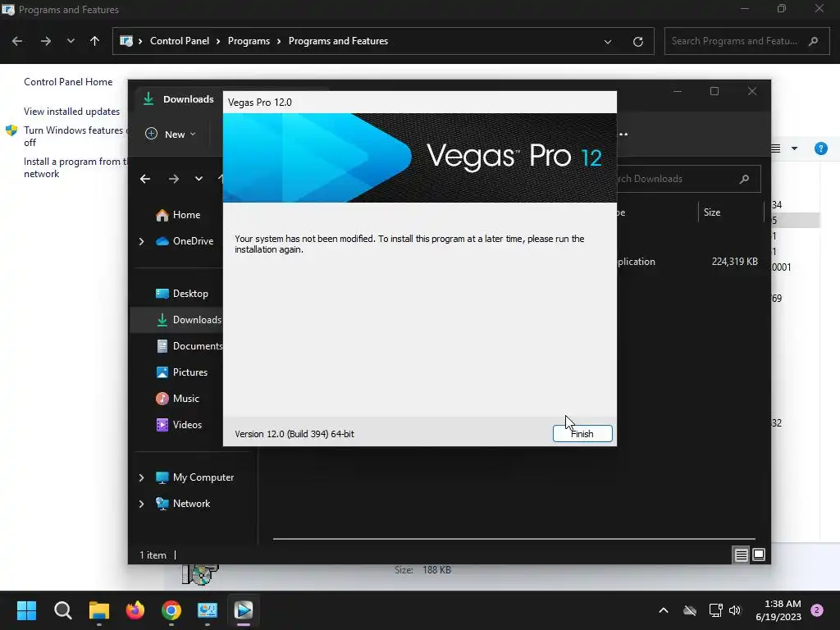Open volume tray icon
The height and width of the screenshot is (630, 840).
point(735,610)
